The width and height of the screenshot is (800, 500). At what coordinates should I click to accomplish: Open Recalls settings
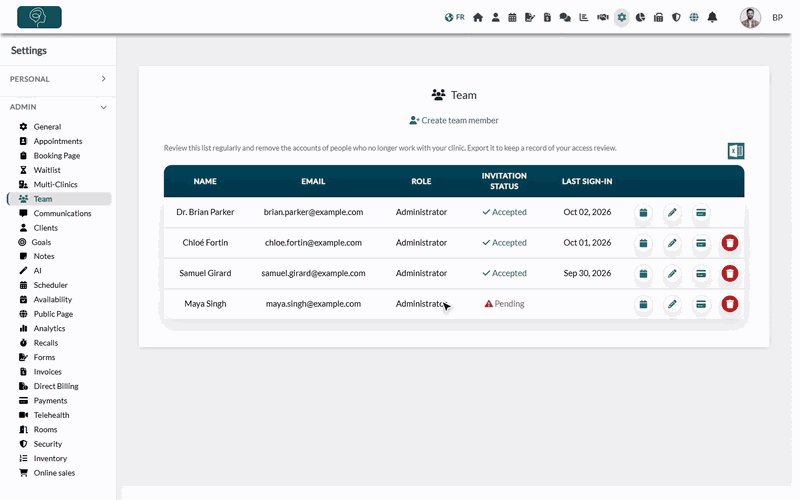pos(45,343)
